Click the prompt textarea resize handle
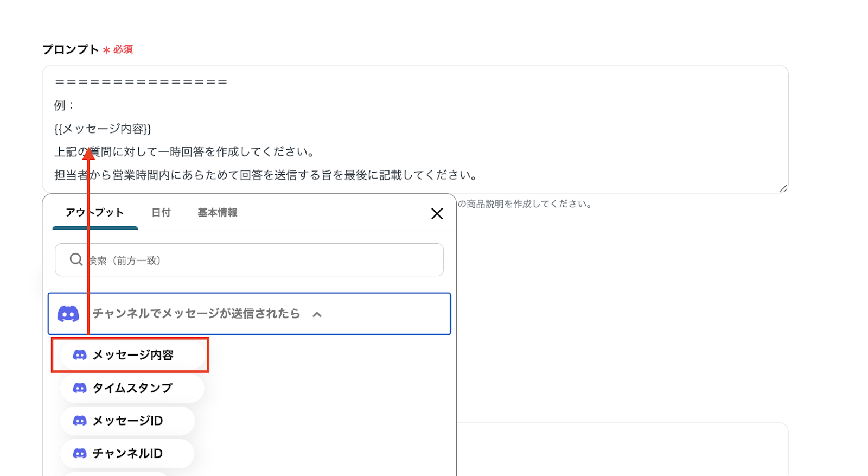Screen dimensions: 868x476 pos(783,188)
